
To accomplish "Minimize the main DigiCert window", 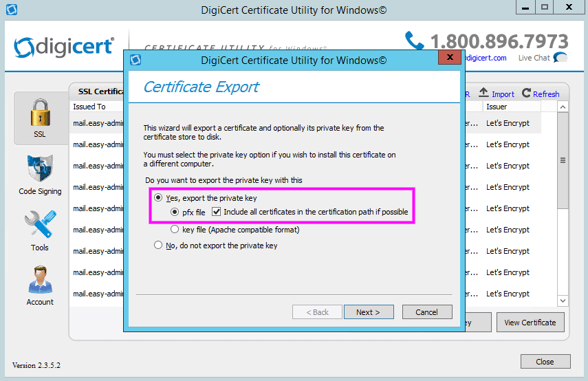I will (525, 7).
